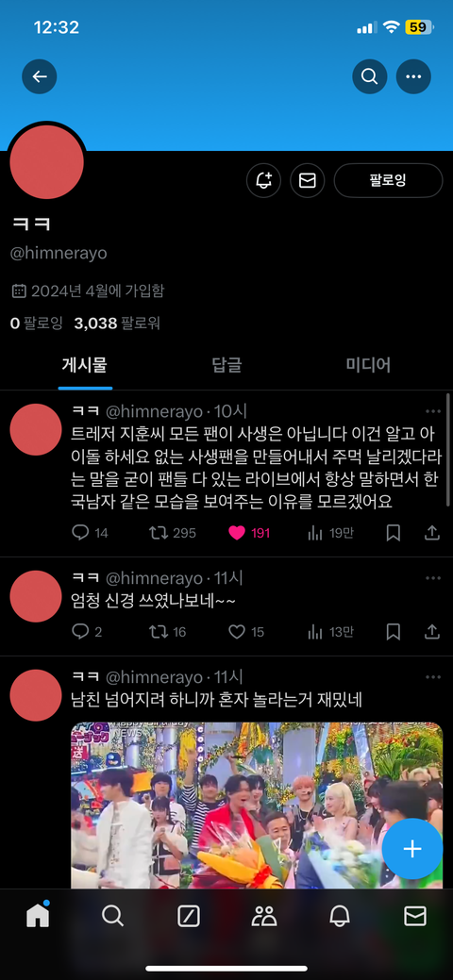Tap the back arrow button
Viewport: 453px width, 980px height.
(40, 77)
